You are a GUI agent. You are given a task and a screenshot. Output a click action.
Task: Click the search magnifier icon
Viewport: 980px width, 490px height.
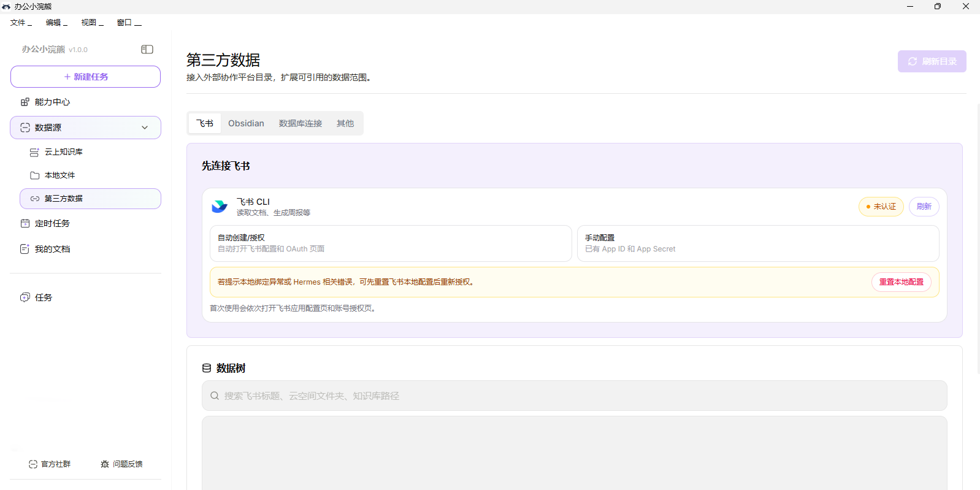click(215, 396)
